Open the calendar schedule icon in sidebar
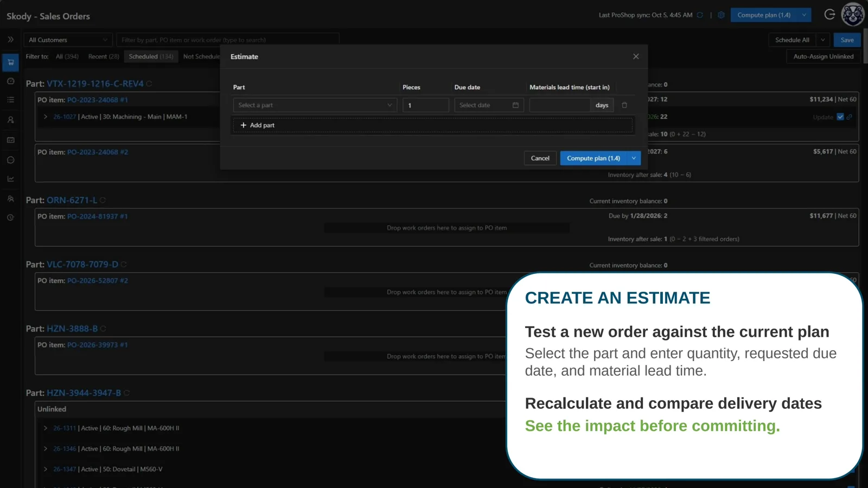This screenshot has width=868, height=488. [x=10, y=140]
